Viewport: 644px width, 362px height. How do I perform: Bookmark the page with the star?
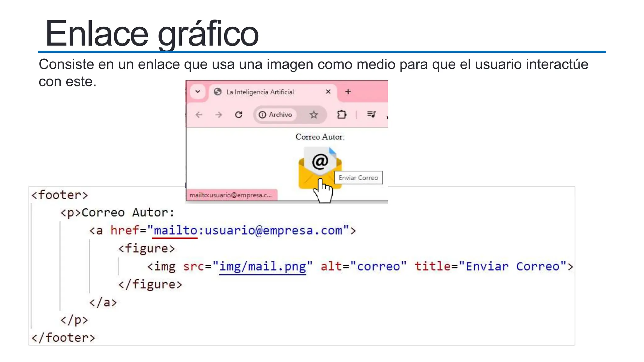[x=314, y=115]
